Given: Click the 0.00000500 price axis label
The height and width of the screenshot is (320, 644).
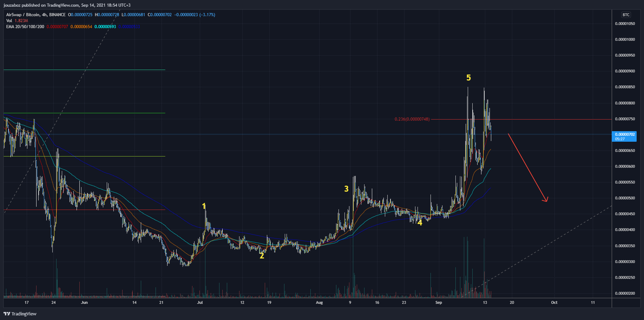Looking at the screenshot, I should [x=625, y=198].
